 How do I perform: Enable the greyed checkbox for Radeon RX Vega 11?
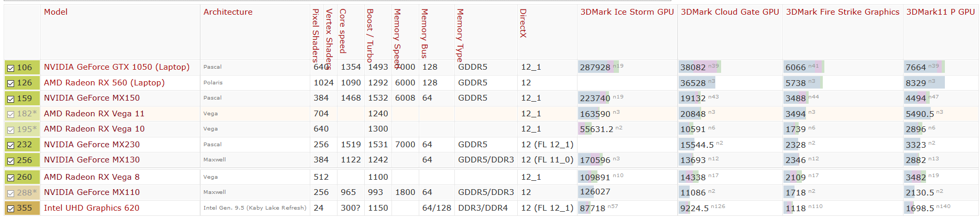coord(10,114)
